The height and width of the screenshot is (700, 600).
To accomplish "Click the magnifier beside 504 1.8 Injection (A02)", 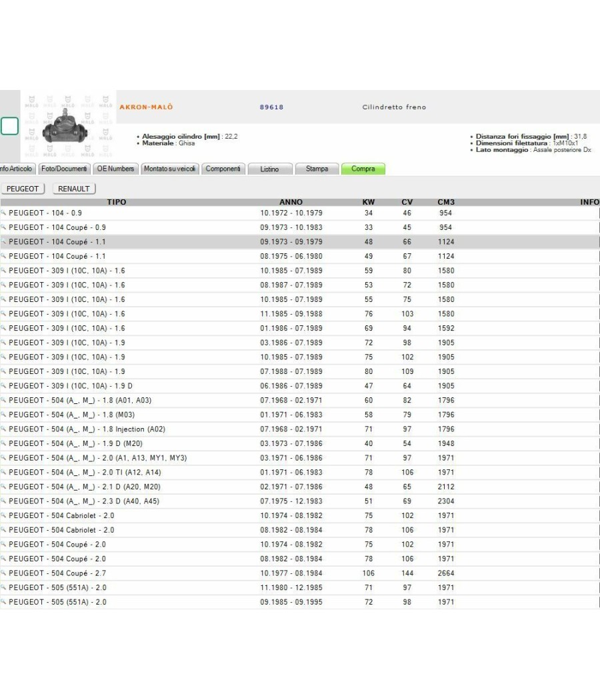I will click(3, 429).
